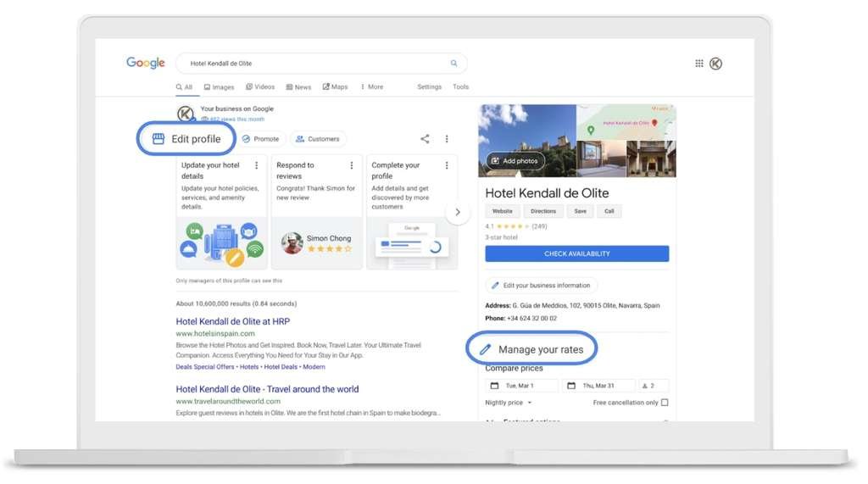Open options menu on Update your hotel details card
This screenshot has width=868, height=484.
point(256,165)
